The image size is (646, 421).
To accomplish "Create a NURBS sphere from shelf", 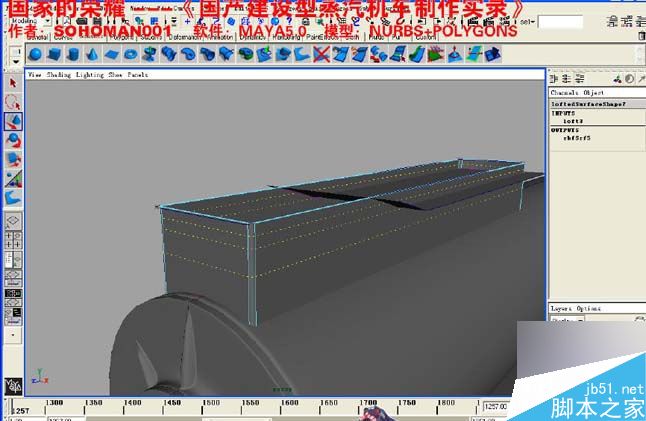I will tap(34, 54).
